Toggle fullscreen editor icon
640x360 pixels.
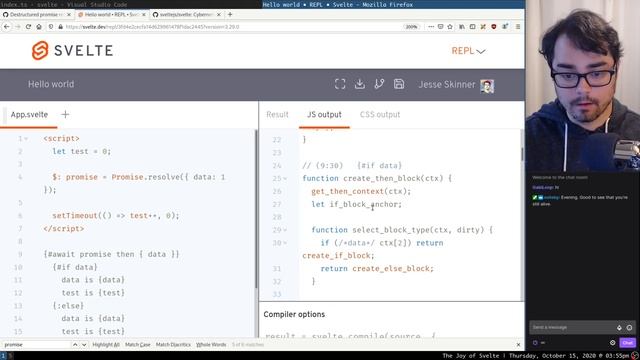340,84
